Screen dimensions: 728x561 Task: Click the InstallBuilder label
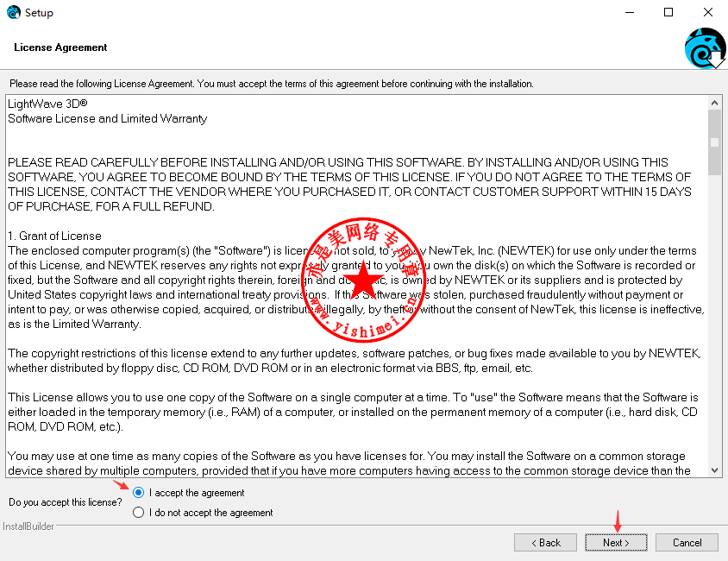(x=28, y=526)
